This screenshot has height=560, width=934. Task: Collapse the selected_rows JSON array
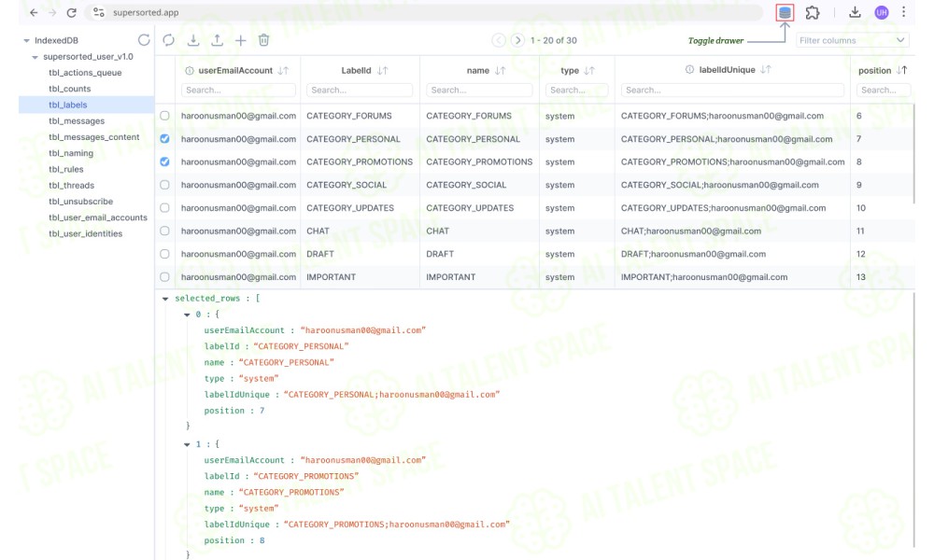pyautogui.click(x=165, y=299)
